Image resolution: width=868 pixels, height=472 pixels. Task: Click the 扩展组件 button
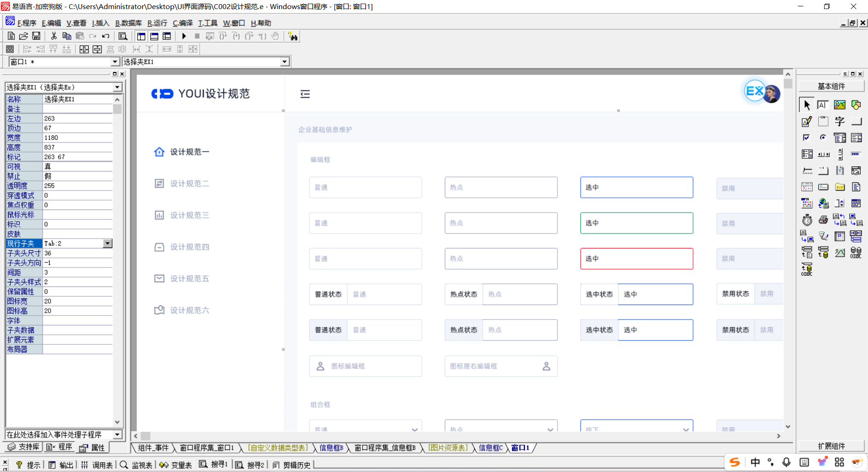[x=831, y=446]
